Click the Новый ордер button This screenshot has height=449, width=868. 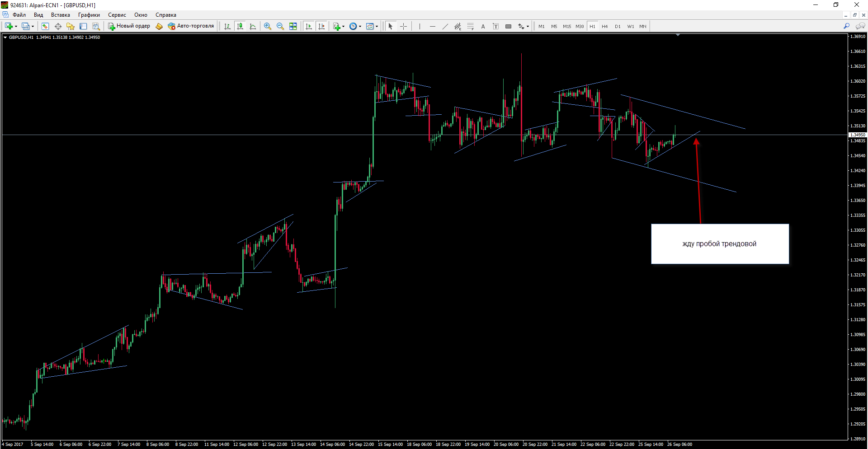click(129, 26)
